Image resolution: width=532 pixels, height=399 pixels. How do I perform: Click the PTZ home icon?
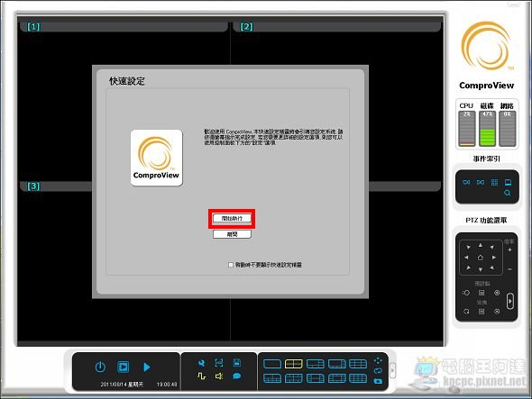coord(481,258)
